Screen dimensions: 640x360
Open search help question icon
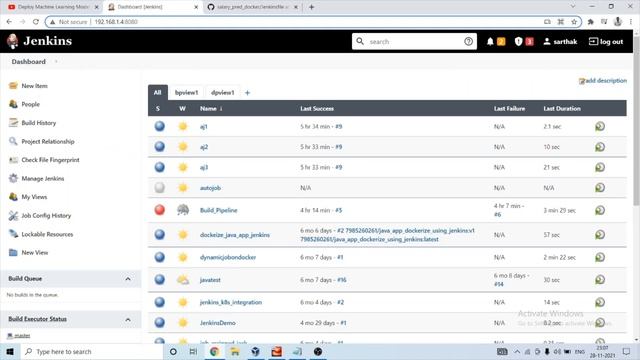coord(468,41)
